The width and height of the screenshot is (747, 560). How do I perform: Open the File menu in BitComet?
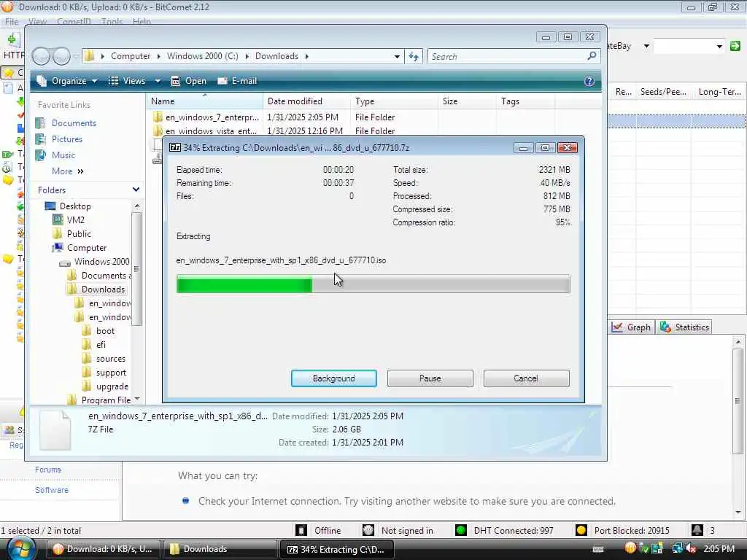click(x=12, y=21)
